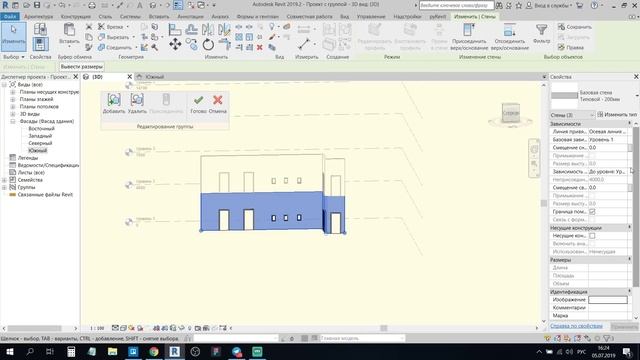The image size is (640, 360).
Task: Click Легенды in project browser
Action: [28, 158]
